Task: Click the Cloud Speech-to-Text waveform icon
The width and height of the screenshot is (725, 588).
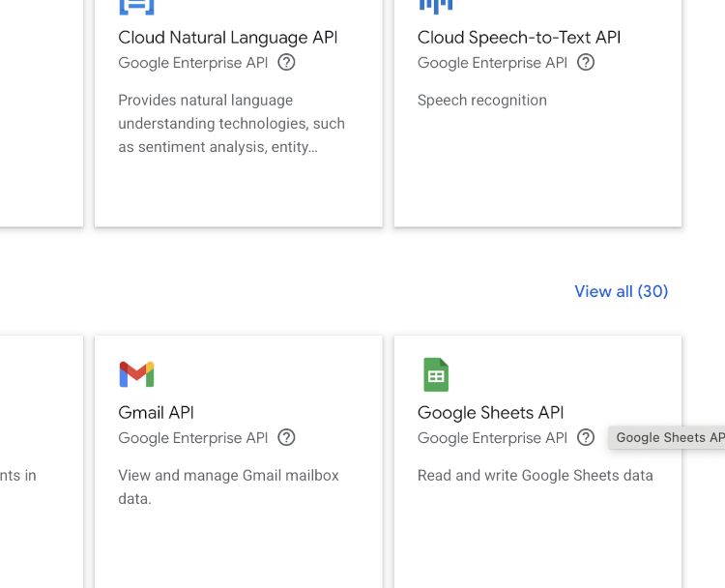Action: (x=436, y=7)
